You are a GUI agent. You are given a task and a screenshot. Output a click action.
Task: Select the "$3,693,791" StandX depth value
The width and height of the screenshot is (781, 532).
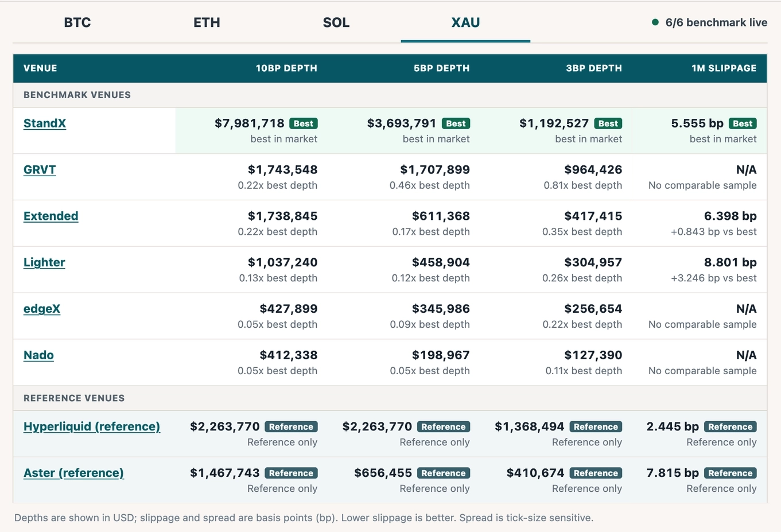402,123
